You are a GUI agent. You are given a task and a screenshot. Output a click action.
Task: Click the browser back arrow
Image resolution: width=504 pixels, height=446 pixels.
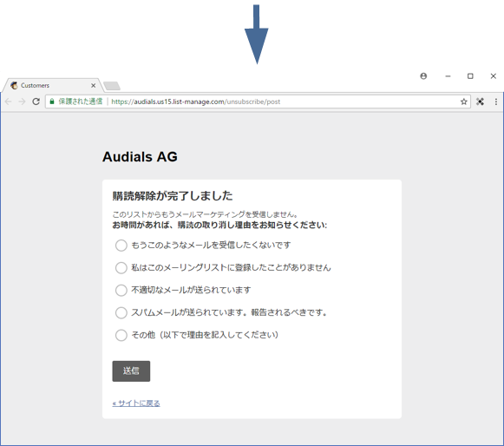click(x=9, y=102)
